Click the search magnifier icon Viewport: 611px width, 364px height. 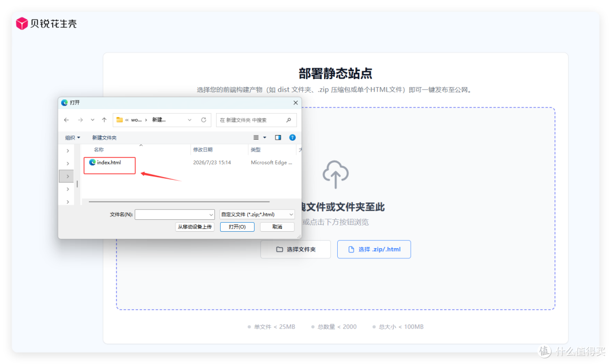(289, 120)
